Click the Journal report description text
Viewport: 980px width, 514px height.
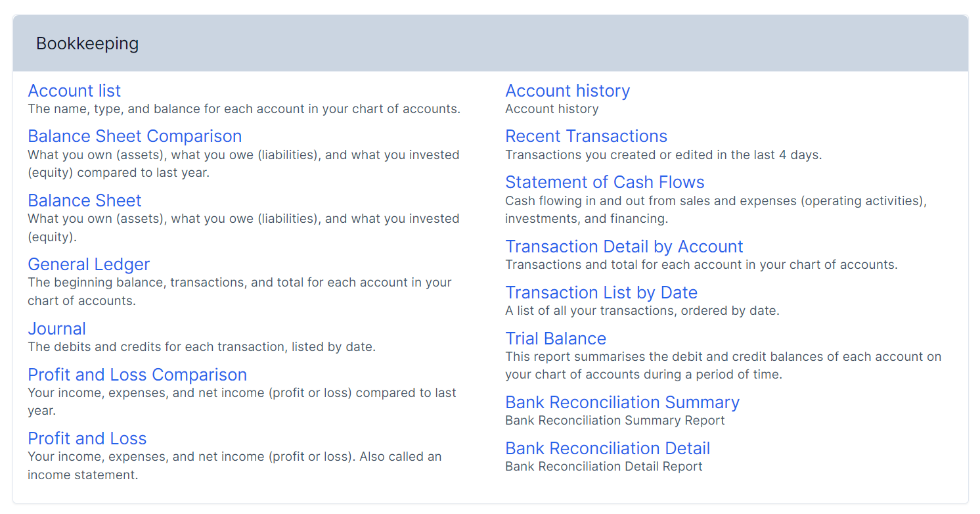(202, 347)
